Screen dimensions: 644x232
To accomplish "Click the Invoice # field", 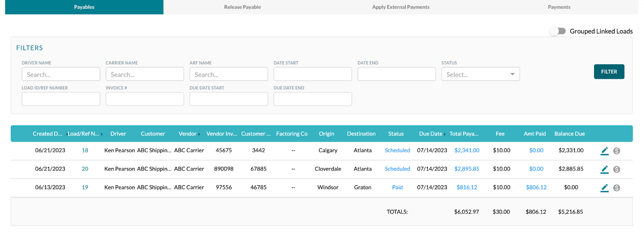I will coord(145,99).
